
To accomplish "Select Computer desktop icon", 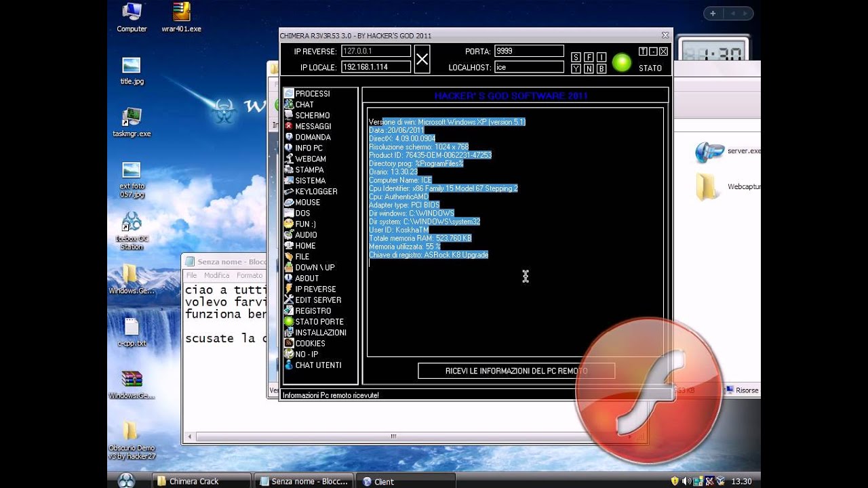I will 132,18.
